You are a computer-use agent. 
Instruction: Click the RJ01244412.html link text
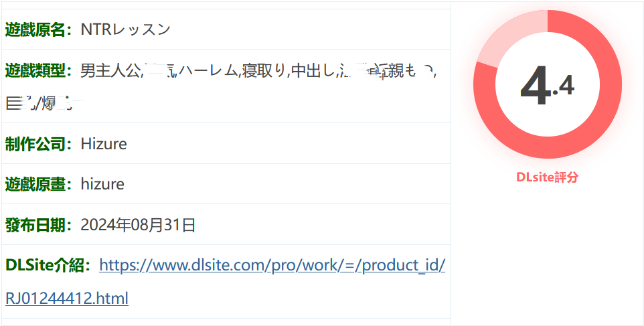67,298
